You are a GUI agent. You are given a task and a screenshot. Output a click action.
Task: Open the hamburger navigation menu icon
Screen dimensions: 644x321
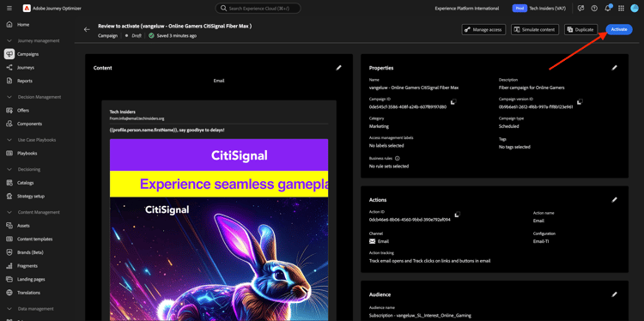pyautogui.click(x=9, y=9)
